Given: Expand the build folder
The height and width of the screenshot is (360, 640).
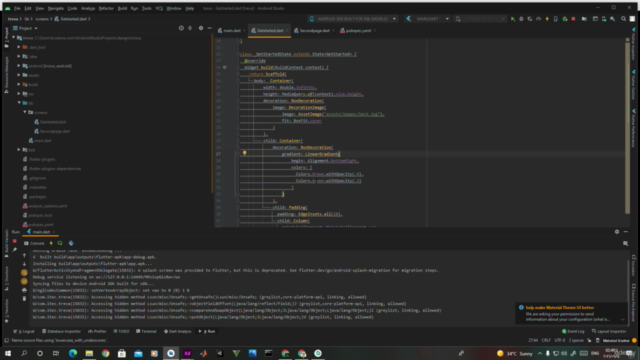Looking at the screenshot, I should [x=19, y=84].
